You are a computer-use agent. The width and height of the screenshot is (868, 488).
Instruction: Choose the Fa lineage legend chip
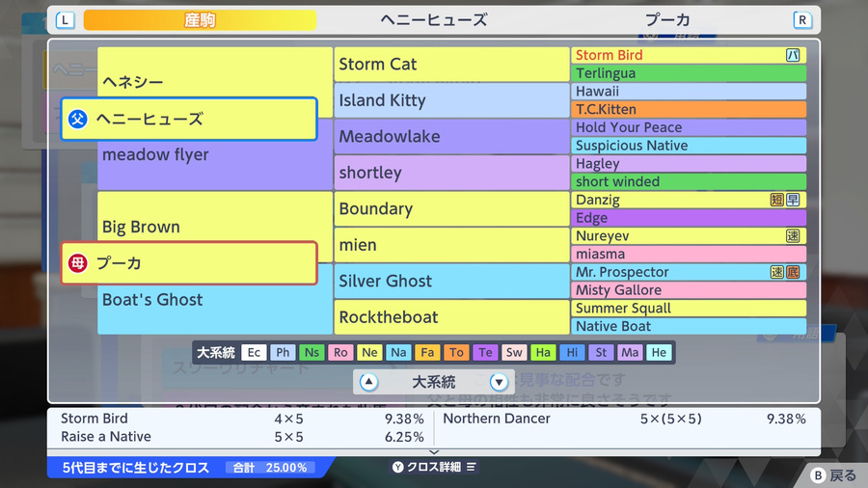pyautogui.click(x=427, y=352)
